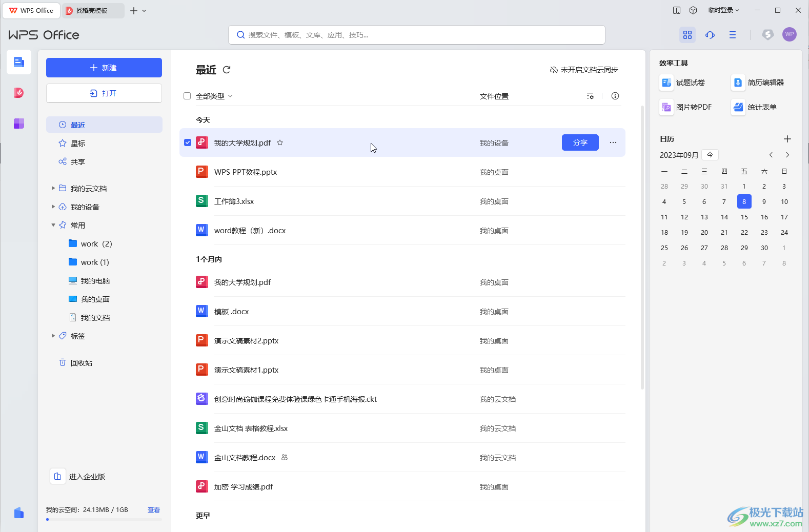Show file info details icon
Viewport: 809px width, 532px height.
615,96
